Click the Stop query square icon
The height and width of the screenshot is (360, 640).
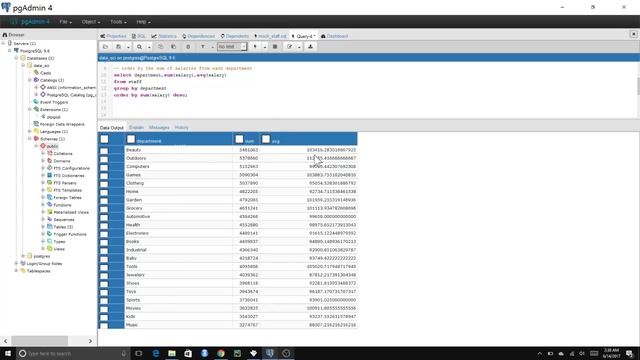click(x=275, y=47)
